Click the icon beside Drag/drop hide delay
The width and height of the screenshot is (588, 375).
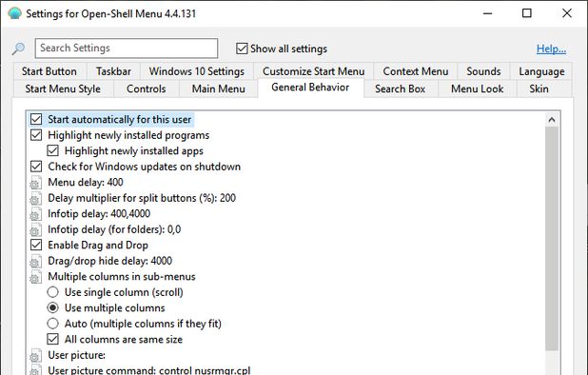coord(35,262)
